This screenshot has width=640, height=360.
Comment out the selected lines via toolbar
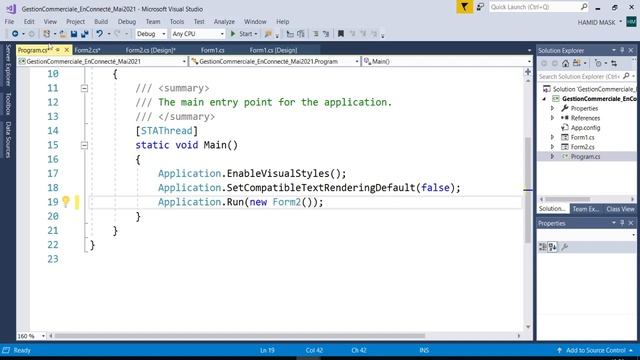(x=316, y=34)
